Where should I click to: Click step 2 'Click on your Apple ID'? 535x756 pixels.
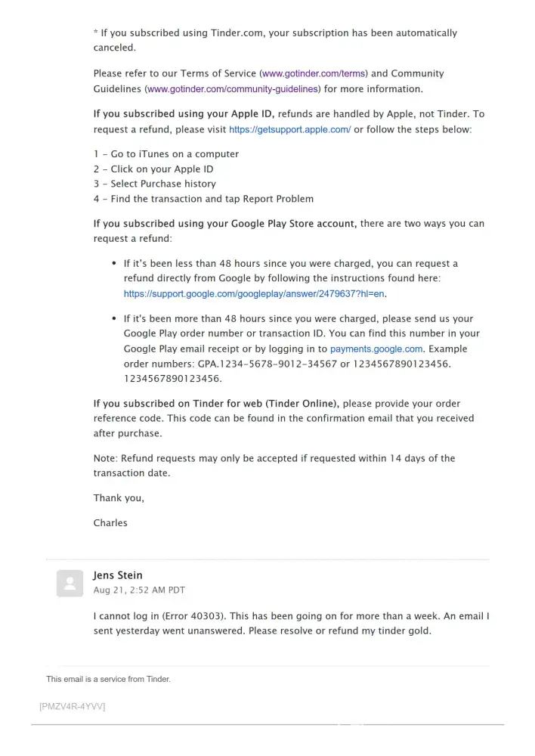[153, 169]
